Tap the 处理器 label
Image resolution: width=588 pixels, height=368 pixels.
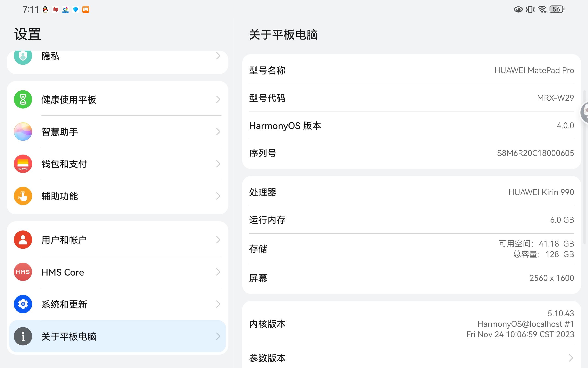[x=263, y=192]
